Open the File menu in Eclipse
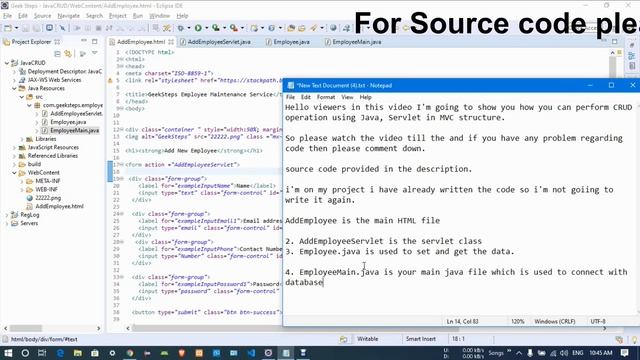 click(7, 16)
